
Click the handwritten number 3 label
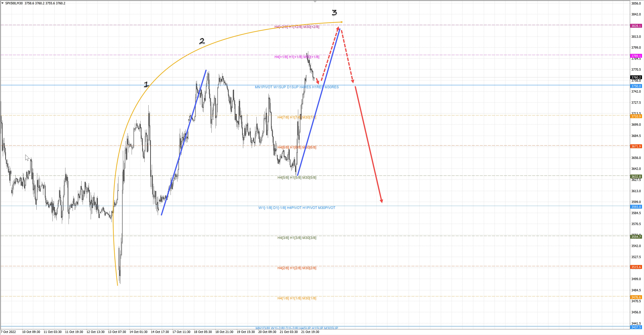click(x=334, y=12)
